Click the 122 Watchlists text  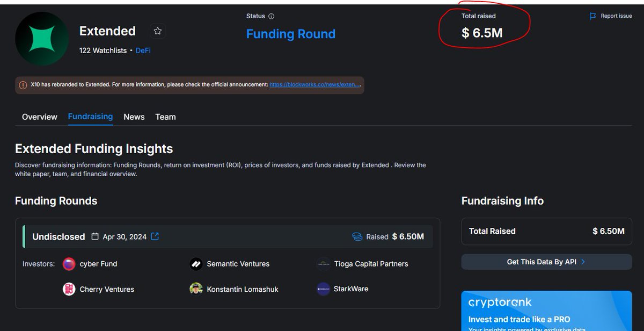coord(103,51)
